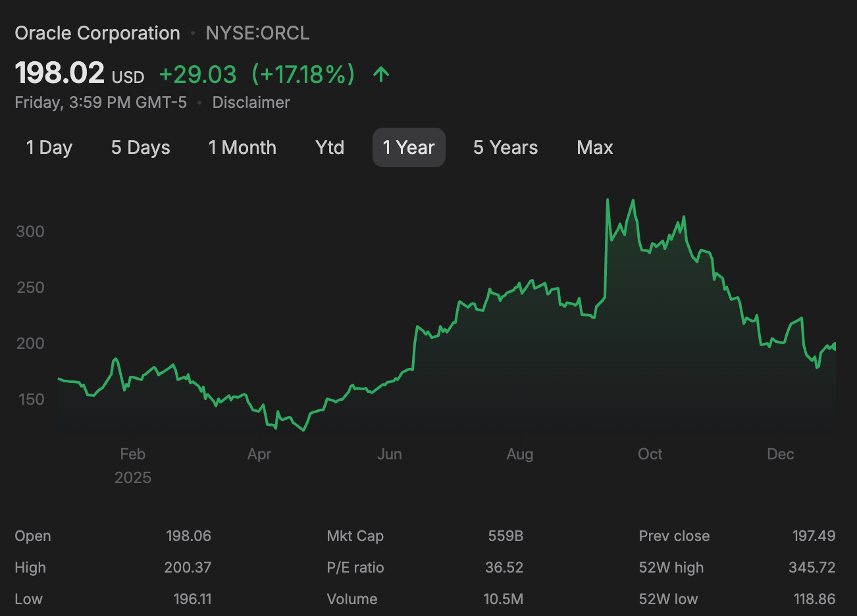Click the 300 price axis label
857x616 pixels.
click(30, 231)
